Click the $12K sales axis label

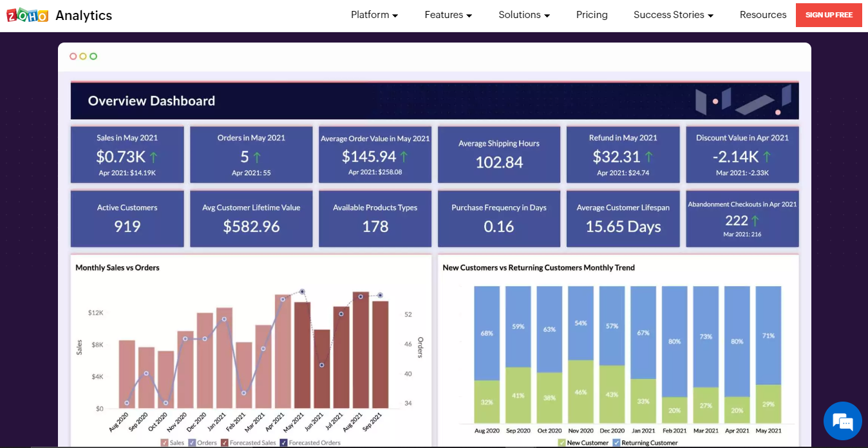(x=95, y=313)
